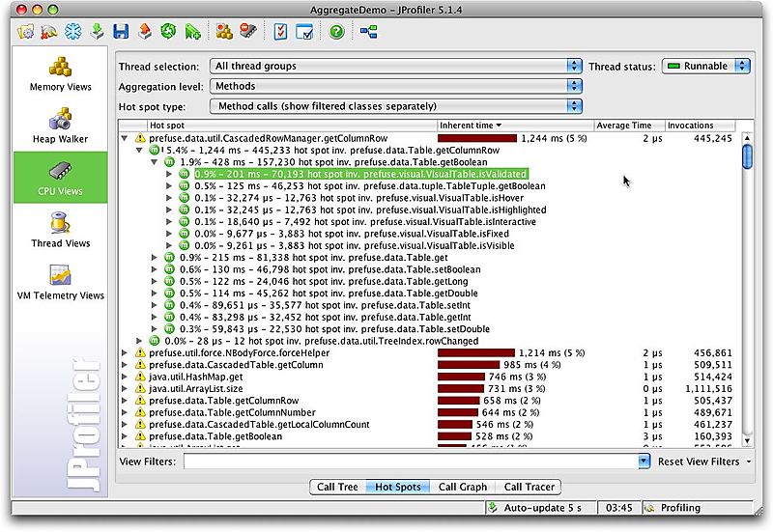Click method icon beside VisualTable.isHover
Image resolution: width=773 pixels, height=532 pixels.
pos(184,198)
